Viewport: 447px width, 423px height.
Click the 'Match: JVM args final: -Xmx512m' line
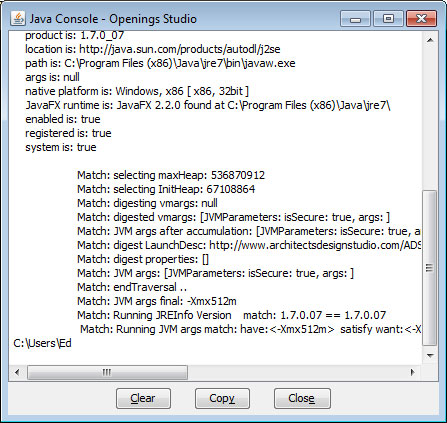pyautogui.click(x=157, y=301)
